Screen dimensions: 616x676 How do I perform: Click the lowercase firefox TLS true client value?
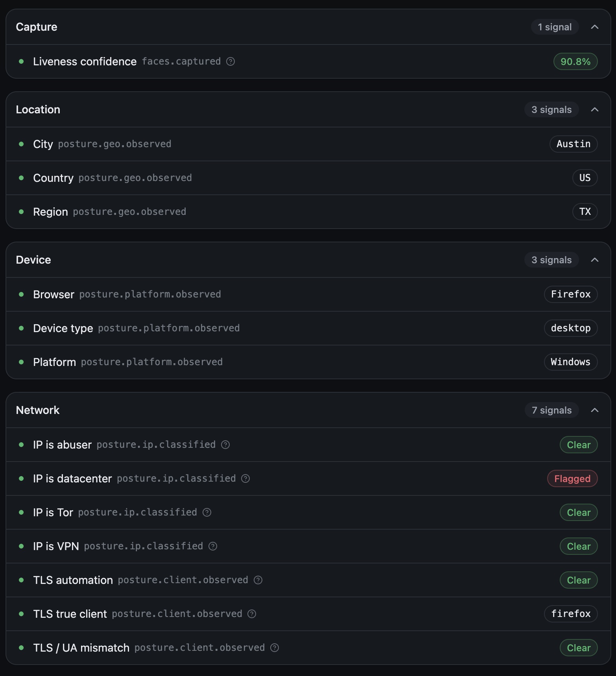[571, 614]
